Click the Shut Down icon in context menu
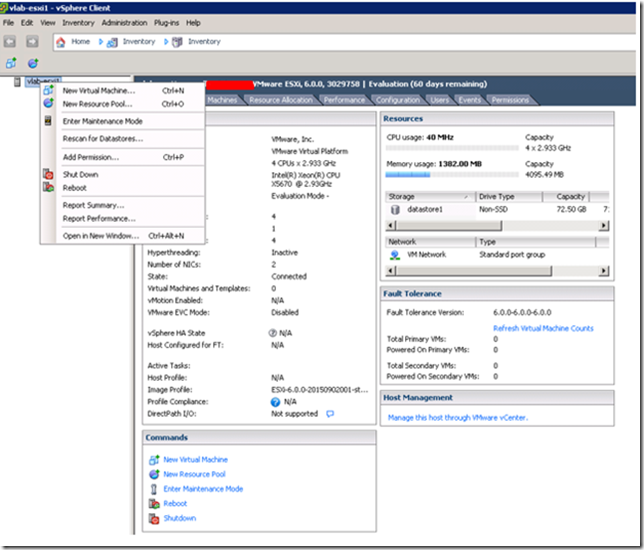This screenshot has width=644, height=550. (48, 174)
